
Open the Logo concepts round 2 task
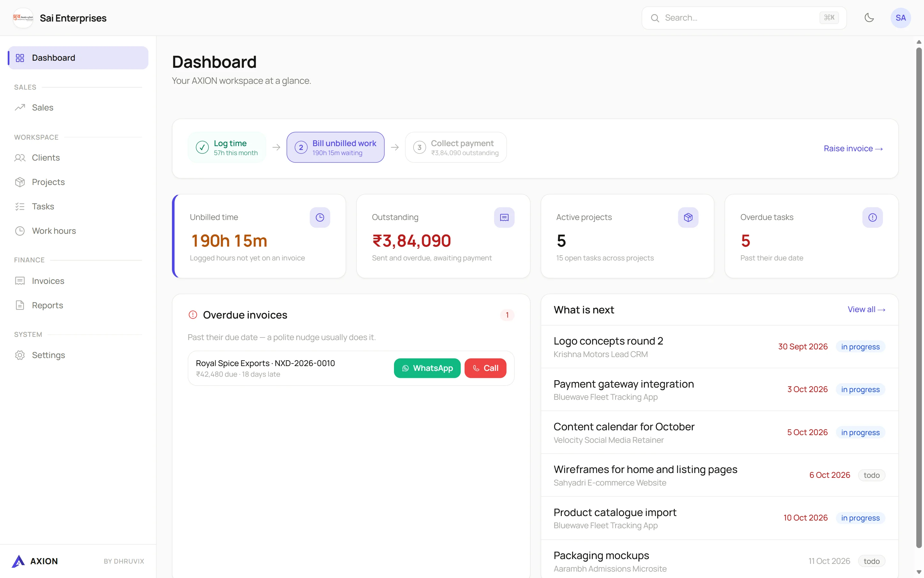[719, 347]
